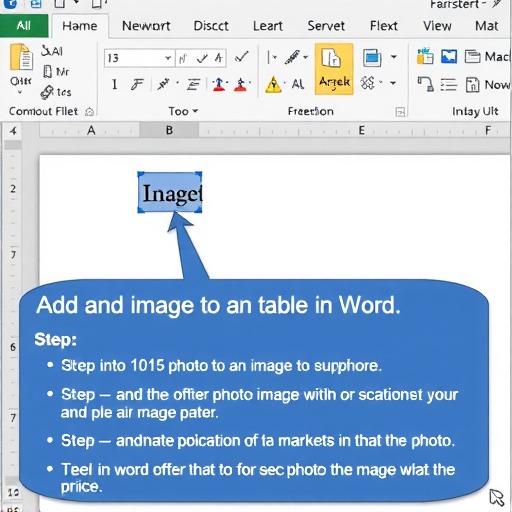Click the blue window frame icon
Screen dimensions: 512x512
tap(372, 58)
